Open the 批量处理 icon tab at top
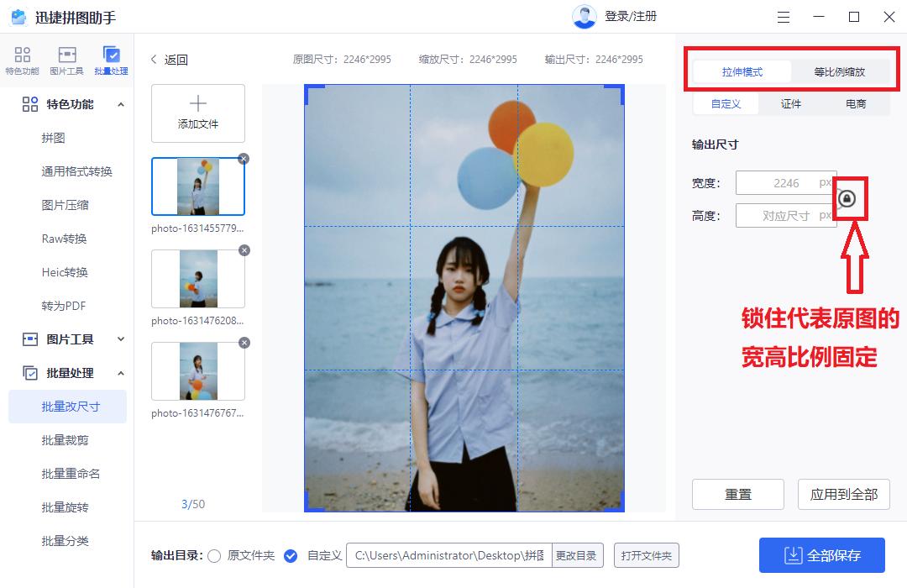Viewport: 907px width, 588px height. tap(111, 60)
